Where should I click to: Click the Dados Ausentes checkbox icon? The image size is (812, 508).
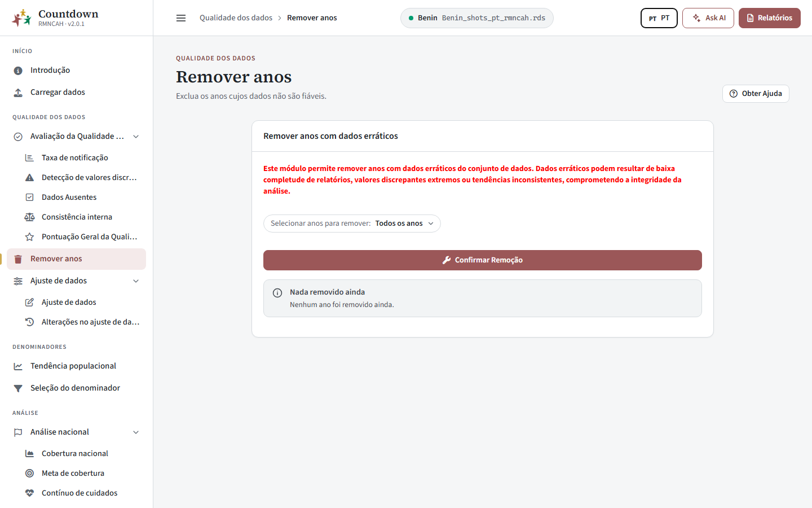pos(29,198)
